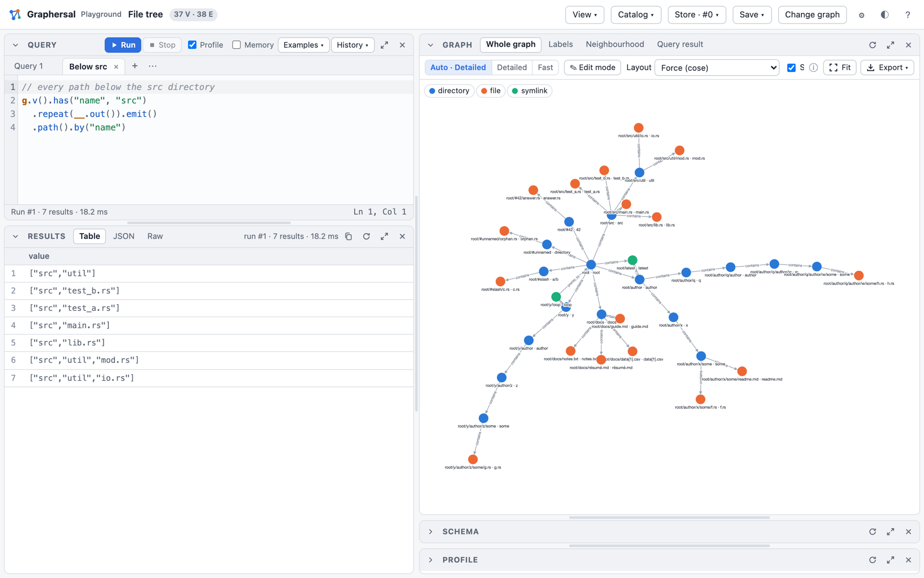The height and width of the screenshot is (578, 924).
Task: Run the query
Action: coord(123,45)
